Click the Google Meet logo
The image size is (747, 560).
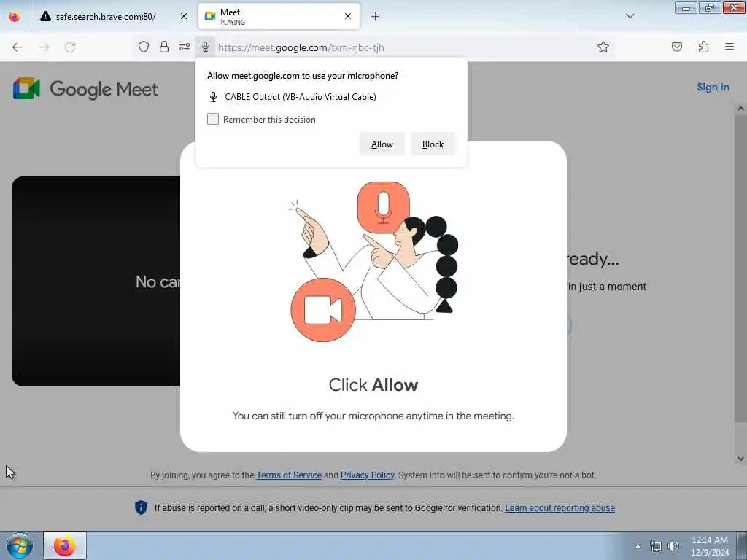[86, 88]
